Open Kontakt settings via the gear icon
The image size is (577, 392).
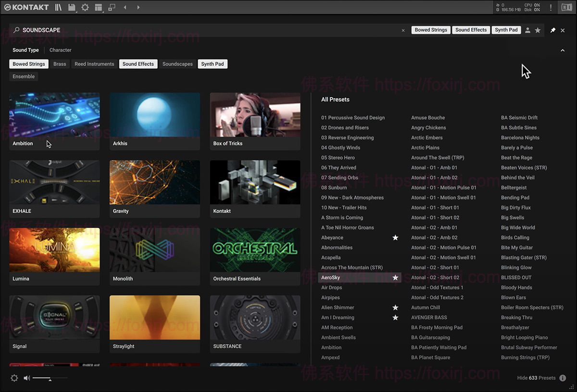(x=85, y=7)
